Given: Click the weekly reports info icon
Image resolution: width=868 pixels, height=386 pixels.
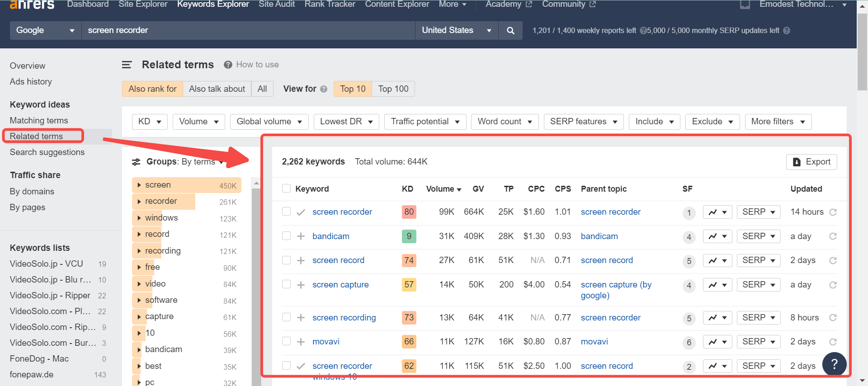Looking at the screenshot, I should coord(643,31).
